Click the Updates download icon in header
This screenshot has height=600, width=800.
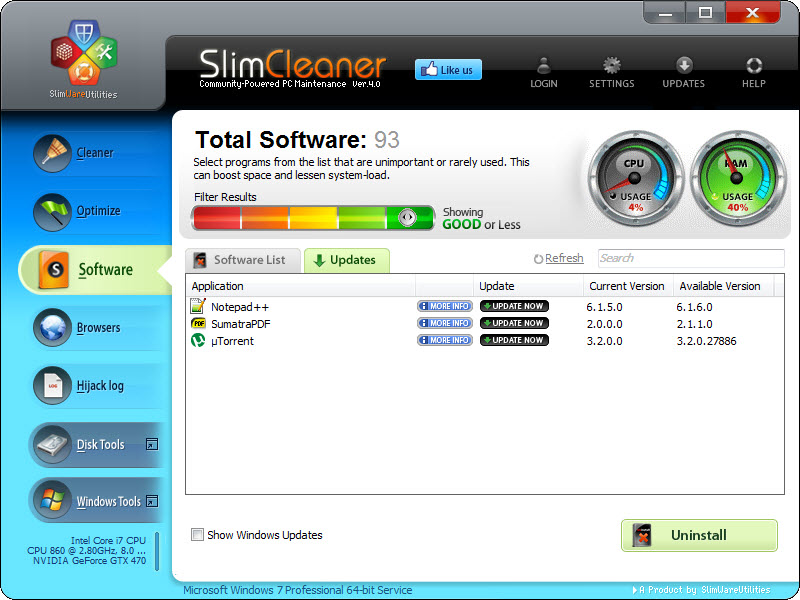(x=684, y=66)
